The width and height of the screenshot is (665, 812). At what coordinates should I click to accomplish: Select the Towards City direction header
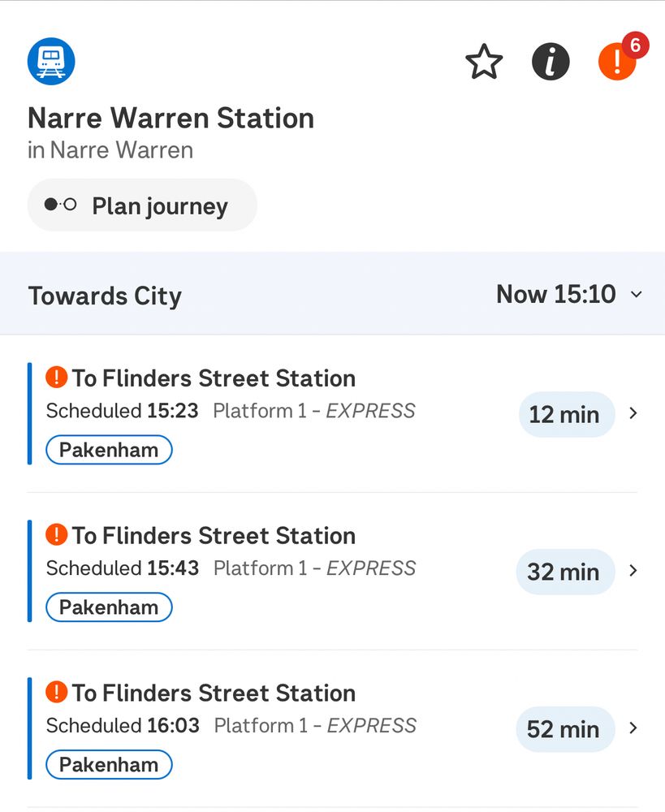(x=105, y=296)
